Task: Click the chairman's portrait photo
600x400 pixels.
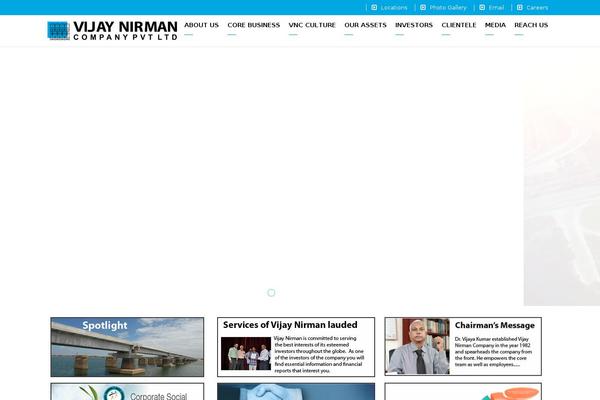Action: tap(418, 346)
